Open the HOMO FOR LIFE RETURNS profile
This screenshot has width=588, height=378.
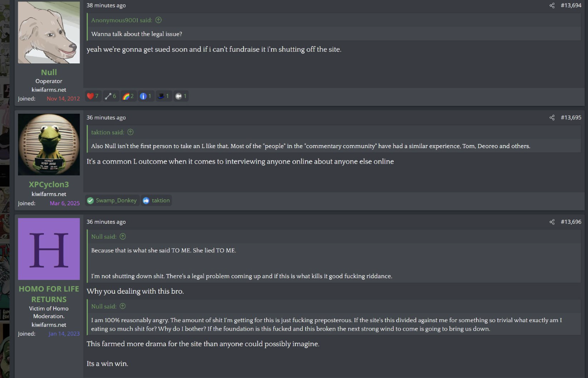tap(49, 294)
